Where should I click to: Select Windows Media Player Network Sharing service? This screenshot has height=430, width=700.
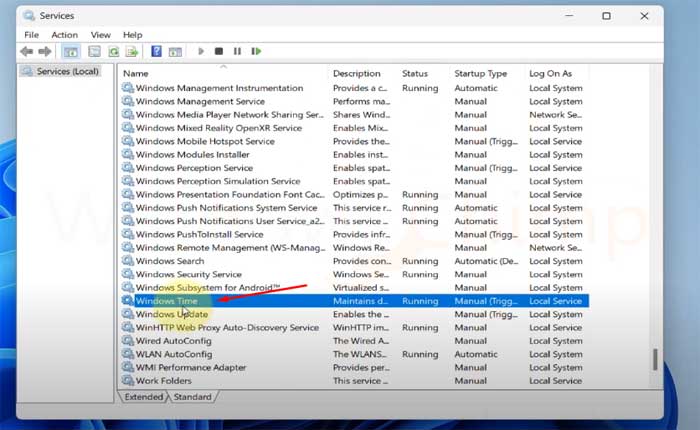[x=230, y=115]
